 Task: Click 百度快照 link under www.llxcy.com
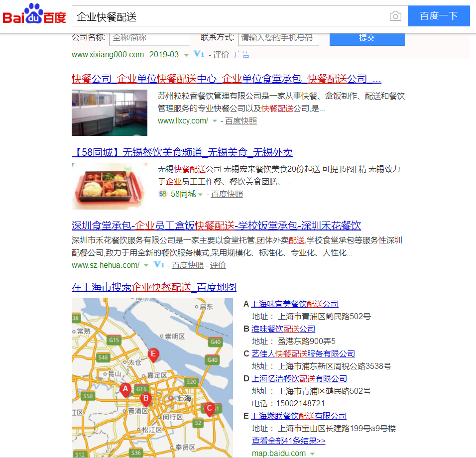click(241, 121)
